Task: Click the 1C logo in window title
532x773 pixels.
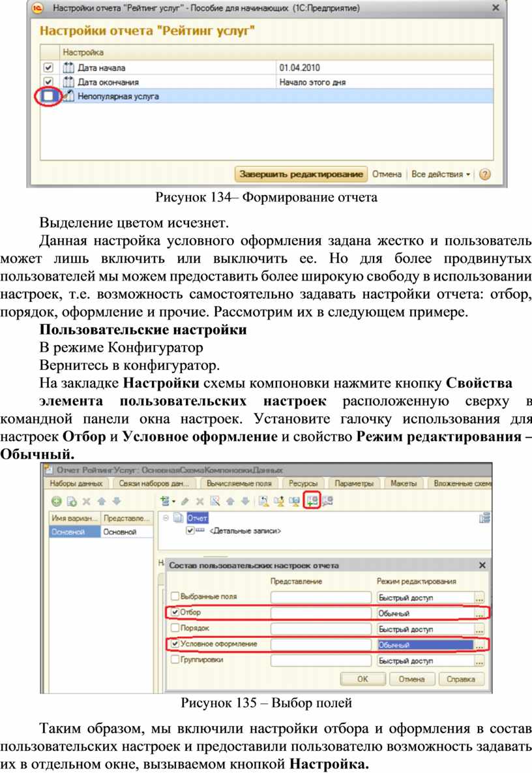Action: [x=38, y=8]
